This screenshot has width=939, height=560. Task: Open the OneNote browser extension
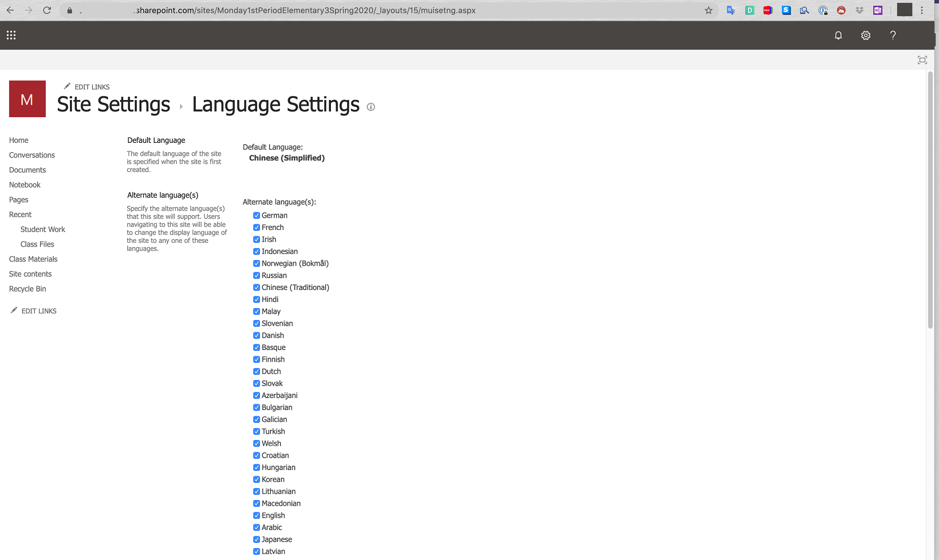pos(878,10)
